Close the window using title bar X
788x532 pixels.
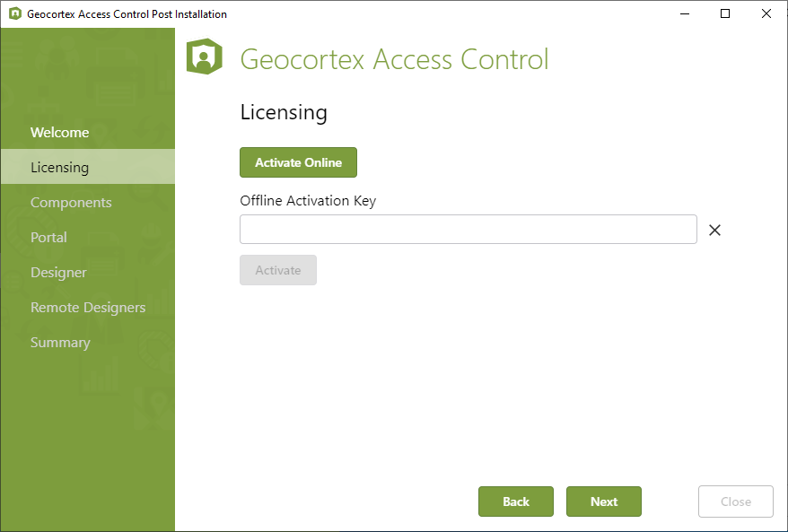click(x=766, y=13)
